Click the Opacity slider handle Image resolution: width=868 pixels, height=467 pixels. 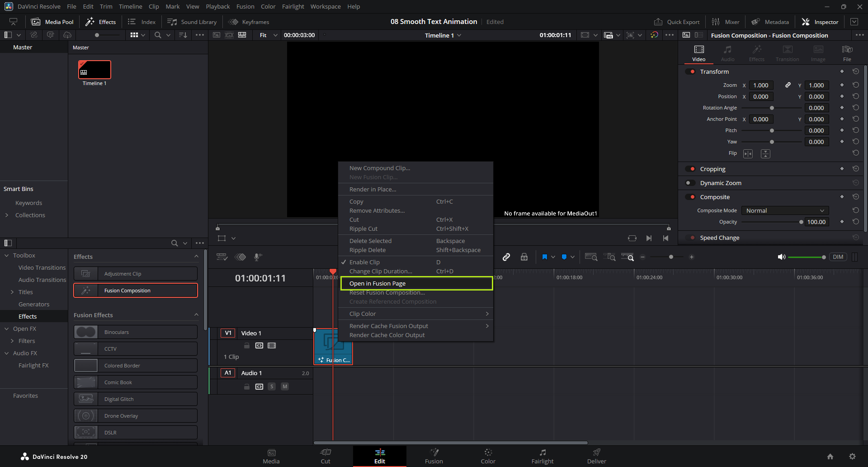(x=801, y=222)
